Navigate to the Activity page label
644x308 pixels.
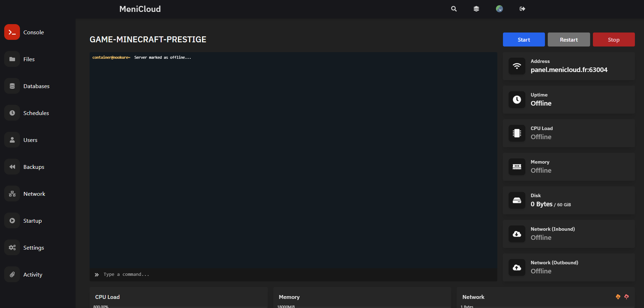[33, 274]
